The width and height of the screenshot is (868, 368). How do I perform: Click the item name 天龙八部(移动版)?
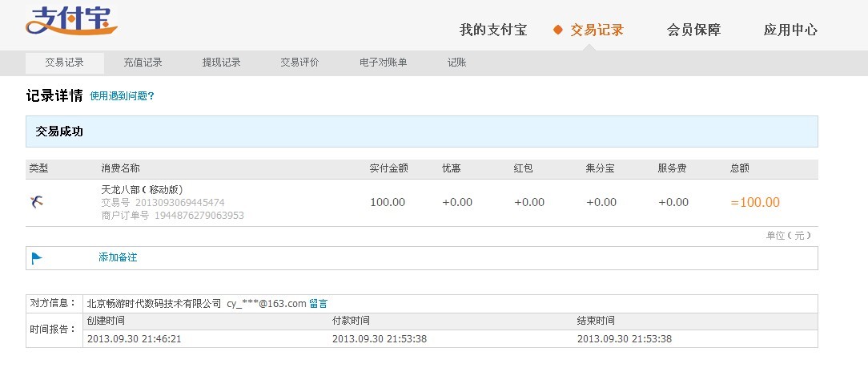[x=143, y=190]
